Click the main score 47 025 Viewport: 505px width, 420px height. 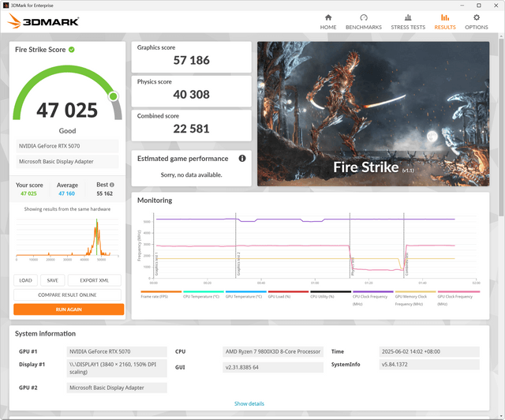(x=67, y=111)
